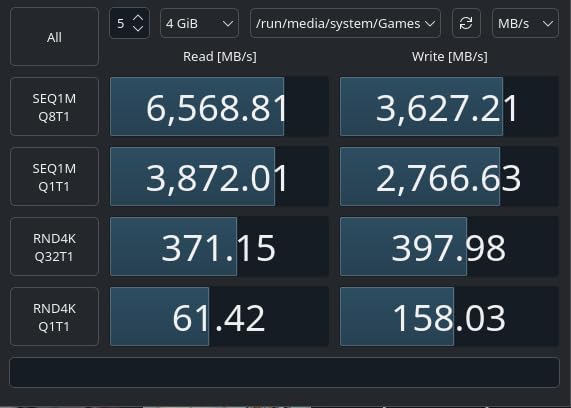Click the refresh storage list icon
The width and height of the screenshot is (571, 408).
[x=466, y=23]
